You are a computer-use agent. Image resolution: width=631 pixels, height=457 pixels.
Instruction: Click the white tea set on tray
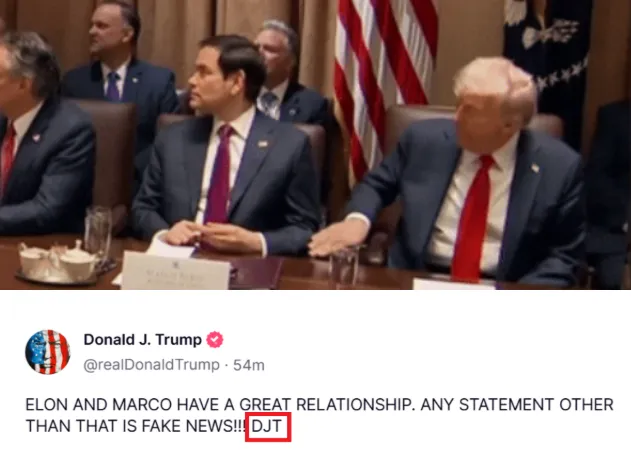(60, 262)
